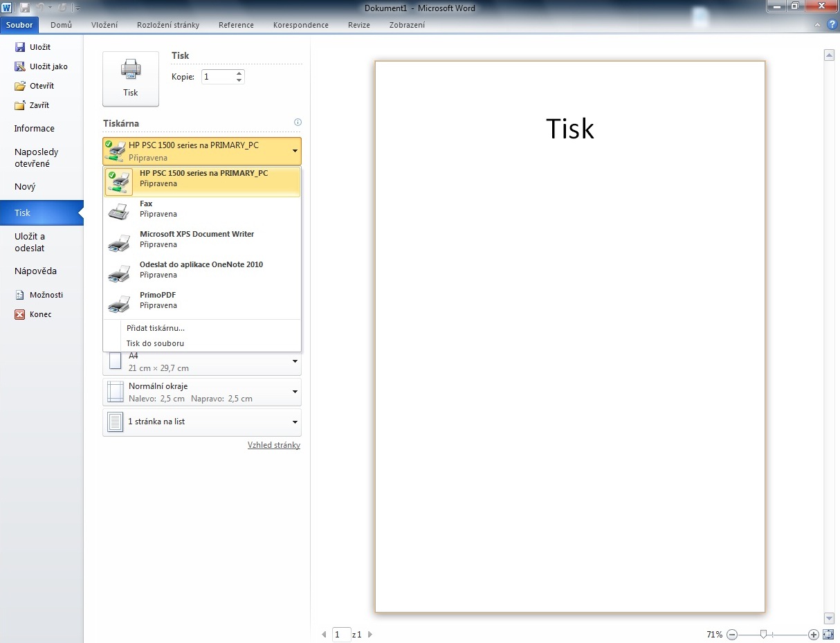Switch to the Reference ribbon tab
Image resolution: width=840 pixels, height=643 pixels.
236,25
